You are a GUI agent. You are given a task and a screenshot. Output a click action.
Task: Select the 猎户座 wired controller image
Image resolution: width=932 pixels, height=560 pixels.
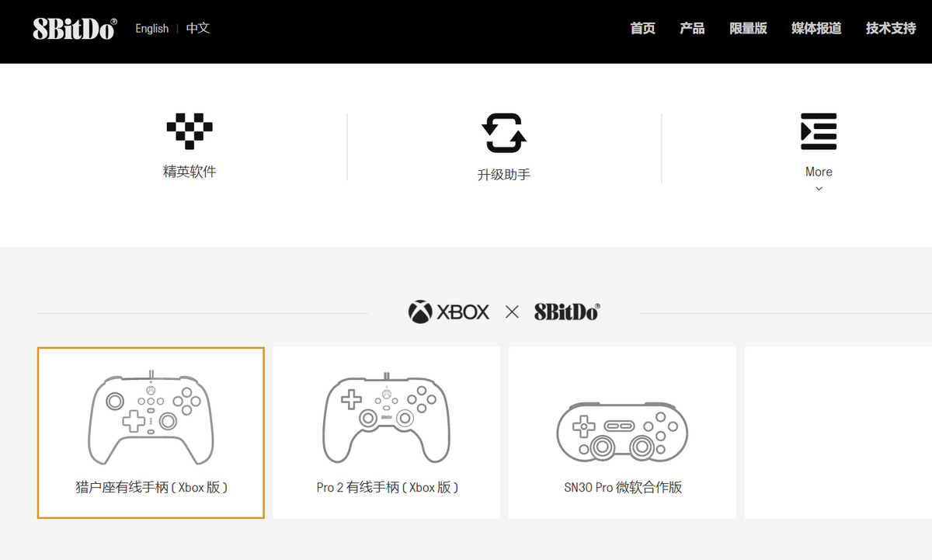pyautogui.click(x=151, y=416)
